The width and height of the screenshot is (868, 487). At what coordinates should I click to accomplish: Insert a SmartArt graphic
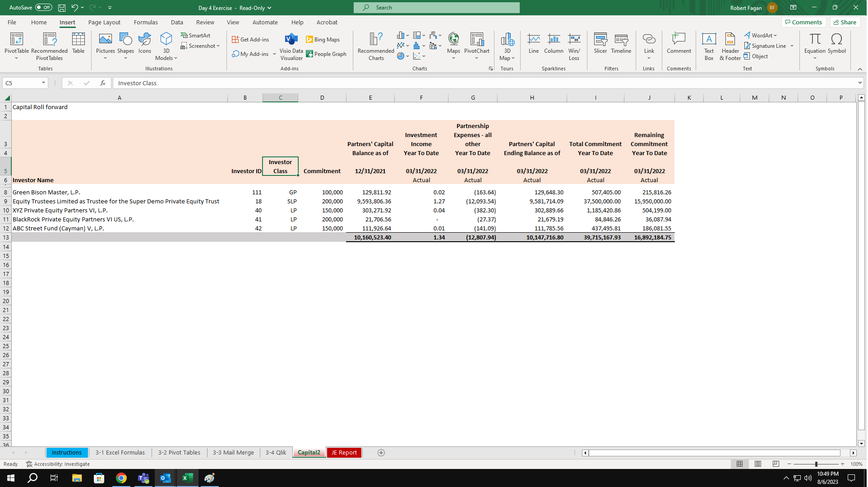point(195,35)
